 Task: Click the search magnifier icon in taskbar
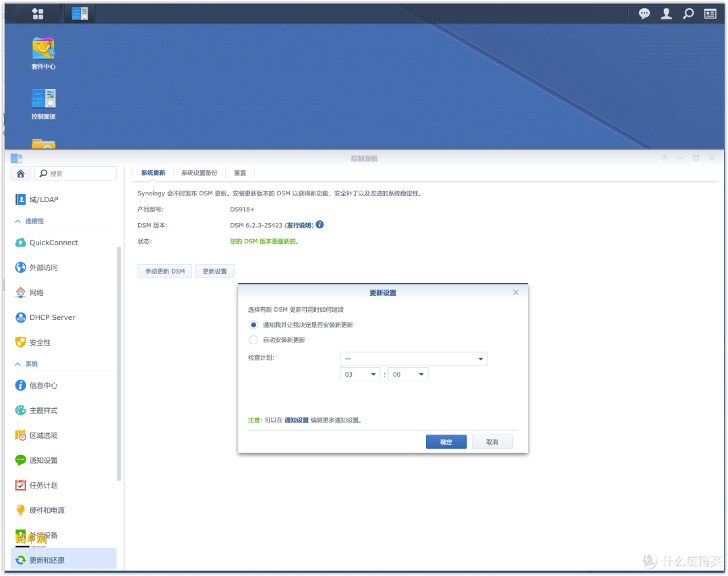click(688, 13)
